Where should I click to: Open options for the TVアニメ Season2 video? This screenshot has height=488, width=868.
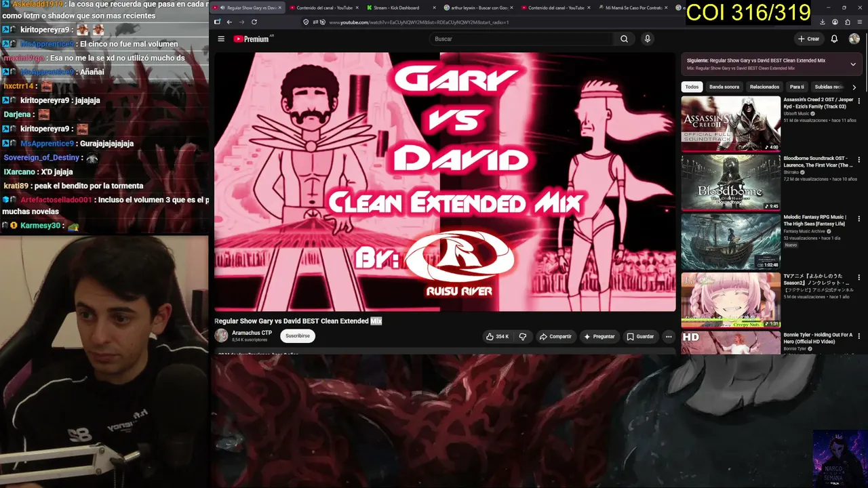click(859, 278)
